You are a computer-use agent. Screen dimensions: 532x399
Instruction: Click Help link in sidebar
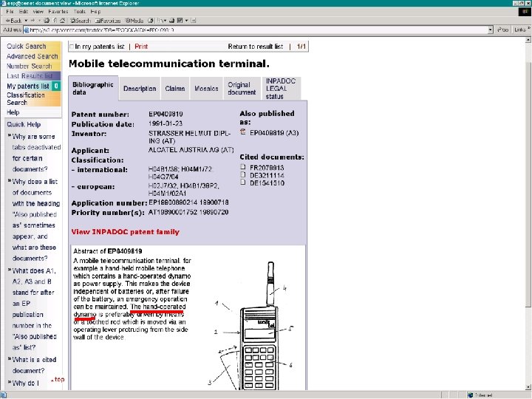point(13,112)
